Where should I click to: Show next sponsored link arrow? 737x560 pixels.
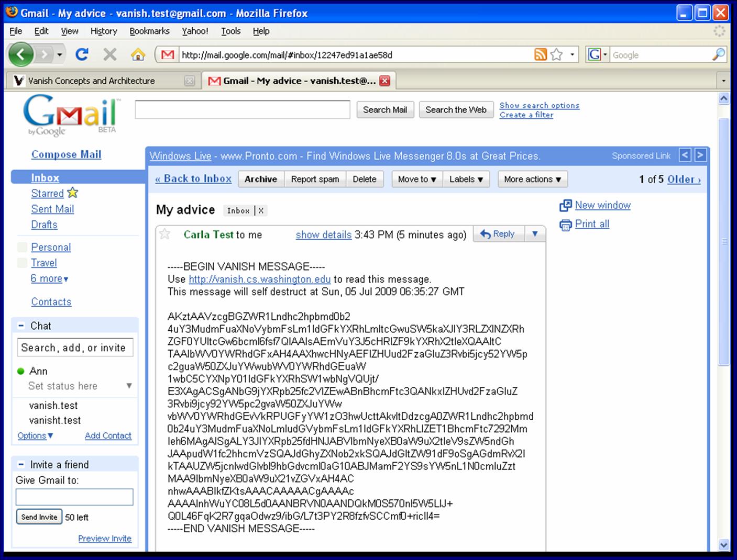pos(700,155)
